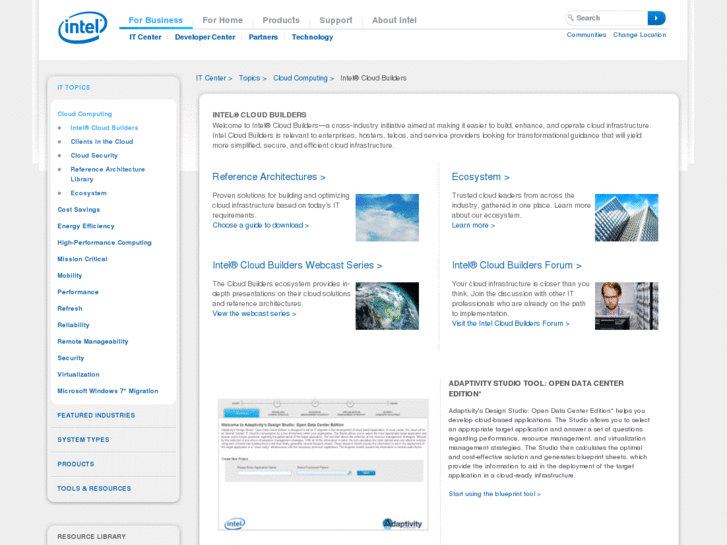Viewport: 727px width, 545px height.
Task: Select Partners in the sub-navigation
Action: [263, 37]
